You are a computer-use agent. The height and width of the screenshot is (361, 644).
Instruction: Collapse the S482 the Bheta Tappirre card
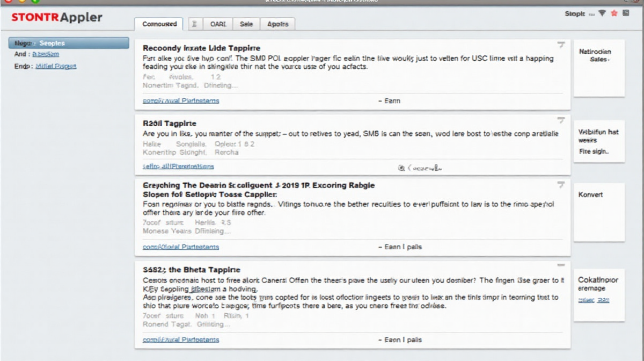coord(561,265)
